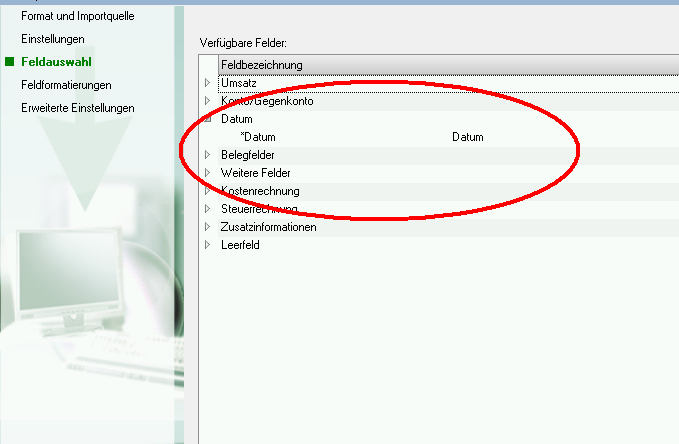679x444 pixels.
Task: Open the Feldformatierungen step
Action: pos(66,85)
